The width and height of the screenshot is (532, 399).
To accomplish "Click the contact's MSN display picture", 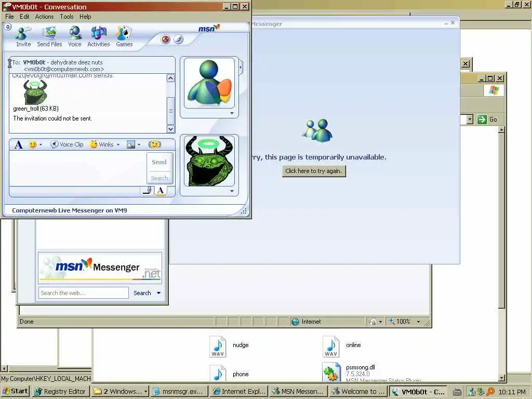I will 209,83.
